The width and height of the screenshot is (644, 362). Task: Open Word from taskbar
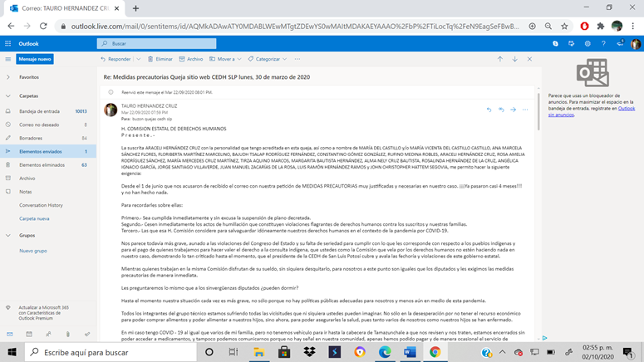410,352
